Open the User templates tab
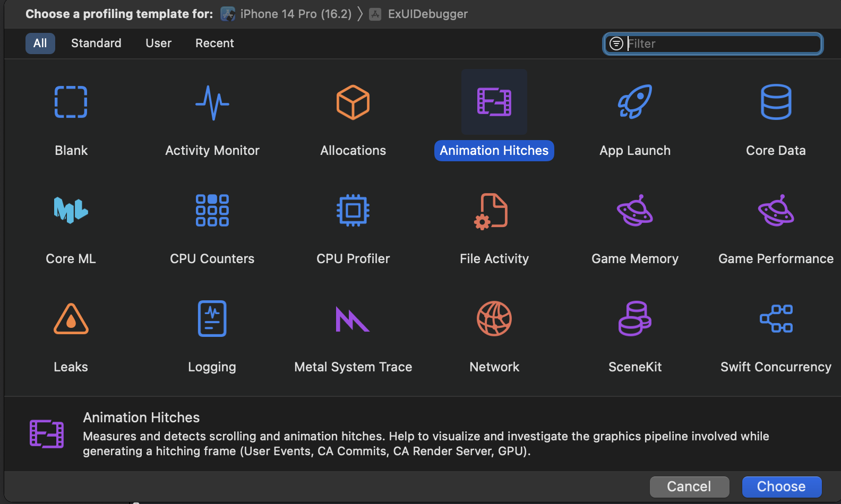This screenshot has width=841, height=504. (x=159, y=43)
